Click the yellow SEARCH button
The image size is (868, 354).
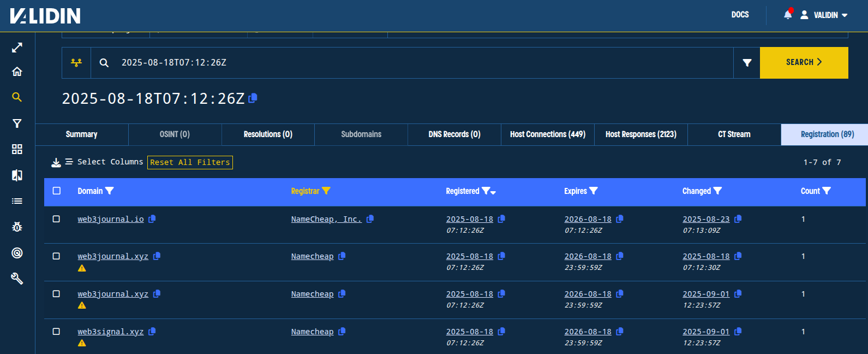tap(804, 63)
